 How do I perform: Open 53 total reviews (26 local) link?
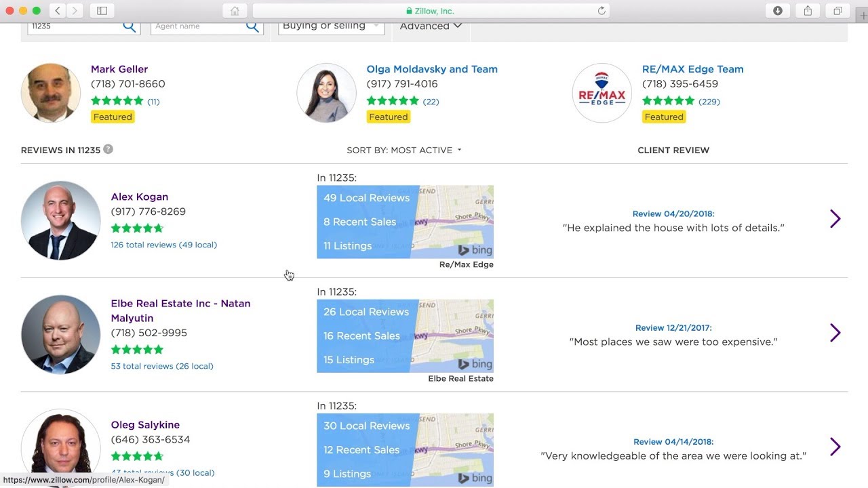[x=162, y=366]
